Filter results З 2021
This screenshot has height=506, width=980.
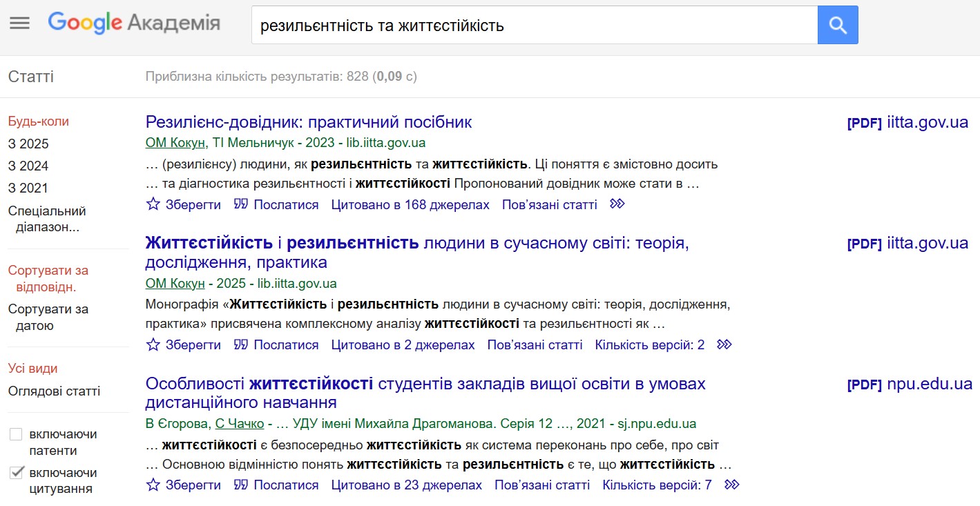(x=28, y=188)
